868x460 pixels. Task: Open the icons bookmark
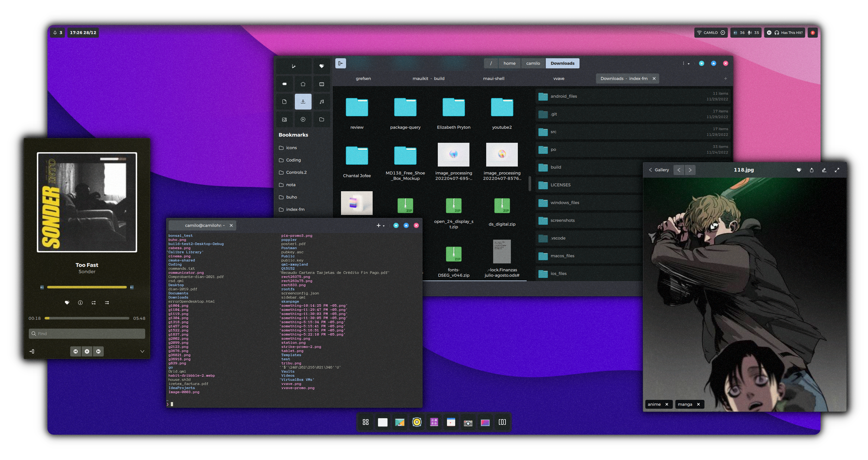[x=303, y=148]
